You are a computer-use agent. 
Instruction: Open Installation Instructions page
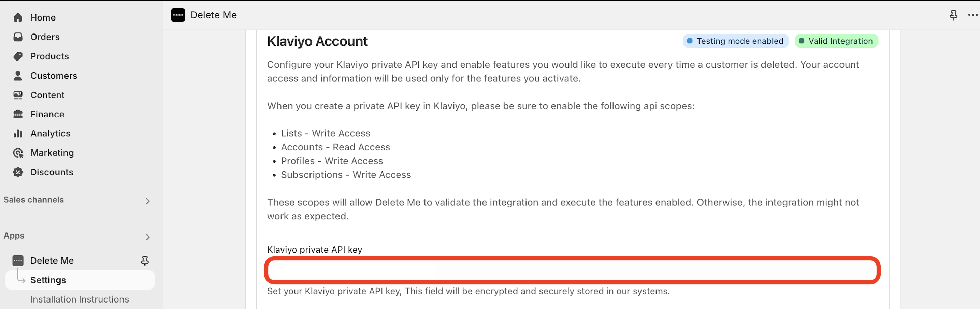click(80, 299)
